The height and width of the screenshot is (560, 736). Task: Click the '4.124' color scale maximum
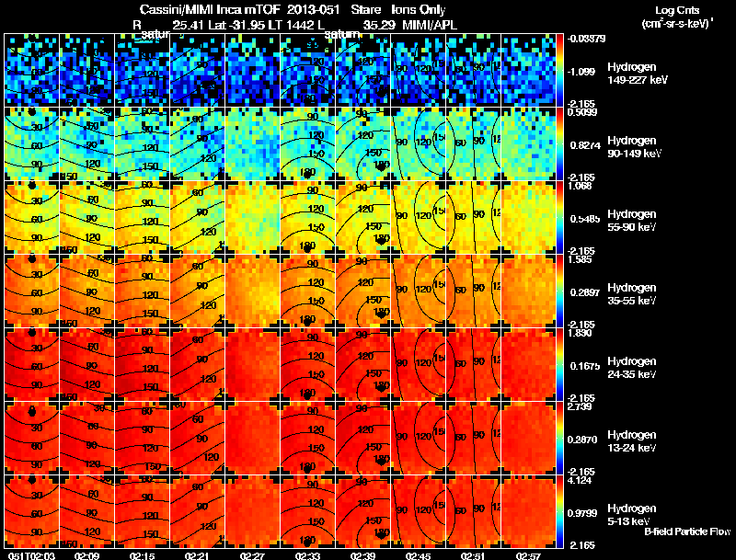click(x=580, y=481)
